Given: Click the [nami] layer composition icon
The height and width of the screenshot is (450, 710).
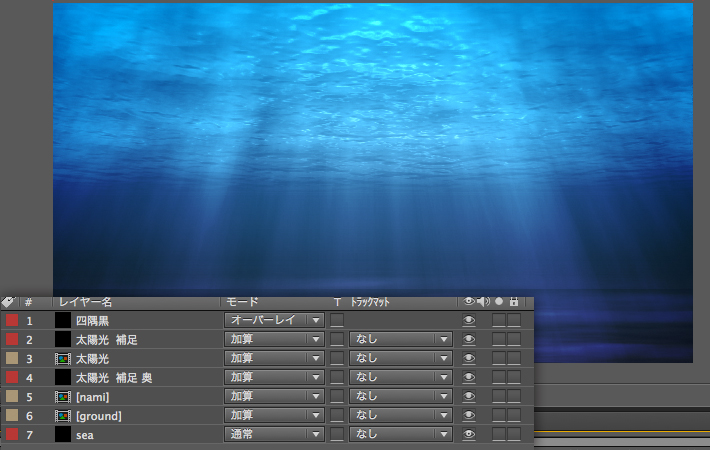Looking at the screenshot, I should [62, 396].
